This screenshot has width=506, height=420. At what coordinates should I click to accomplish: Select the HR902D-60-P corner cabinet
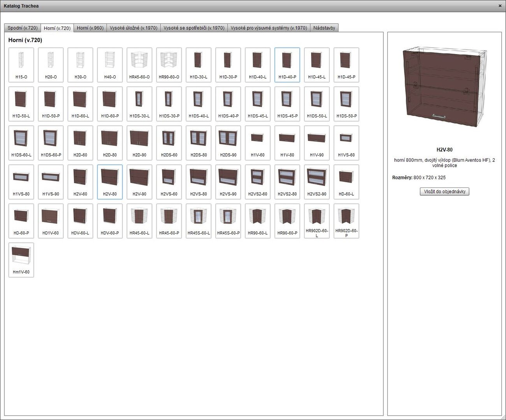click(346, 220)
